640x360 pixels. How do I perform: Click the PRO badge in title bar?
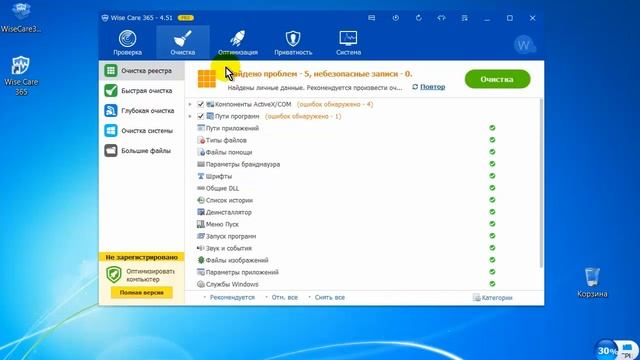[x=186, y=18]
